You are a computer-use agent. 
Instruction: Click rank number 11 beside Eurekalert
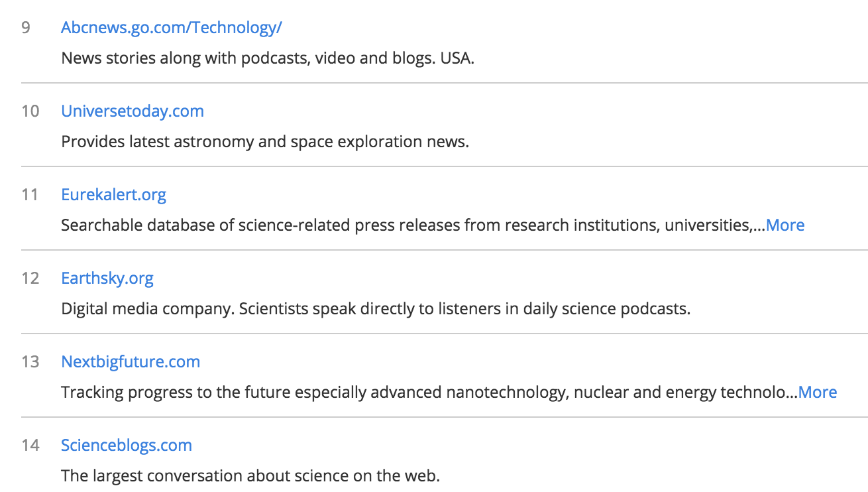point(30,195)
